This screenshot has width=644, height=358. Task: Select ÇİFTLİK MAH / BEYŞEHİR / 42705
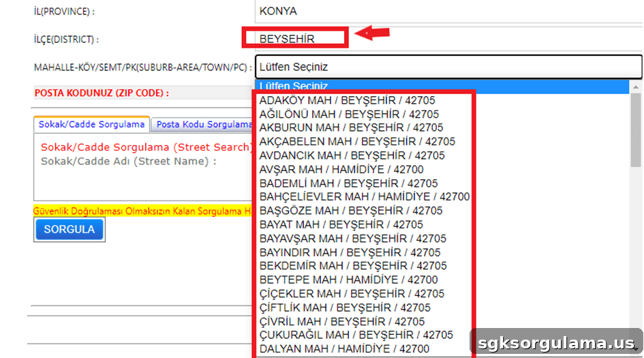click(x=442, y=308)
